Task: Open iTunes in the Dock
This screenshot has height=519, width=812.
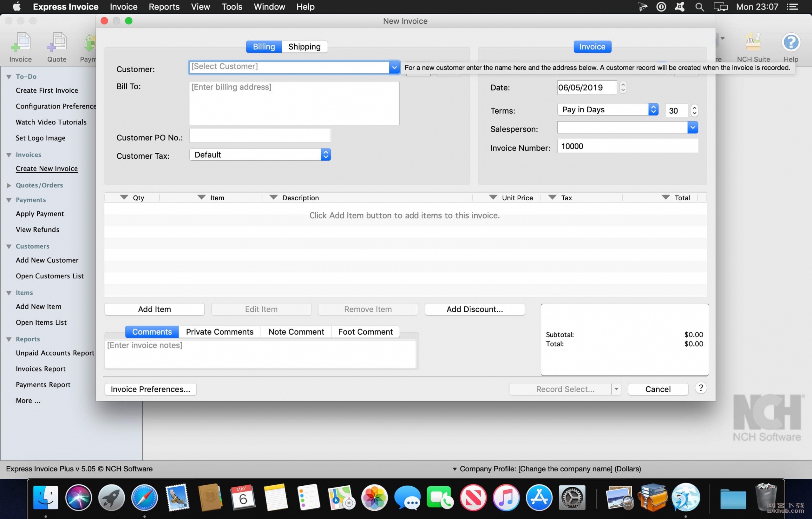Action: 506,497
